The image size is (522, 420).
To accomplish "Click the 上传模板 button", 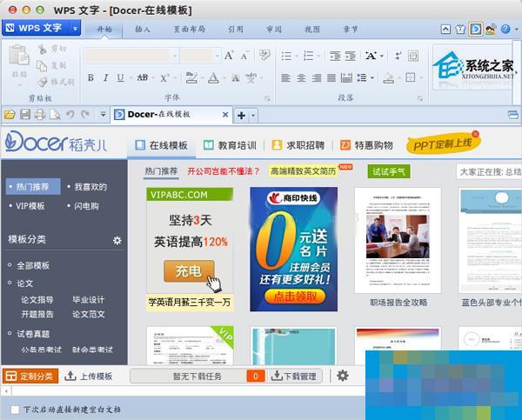I will coord(89,377).
